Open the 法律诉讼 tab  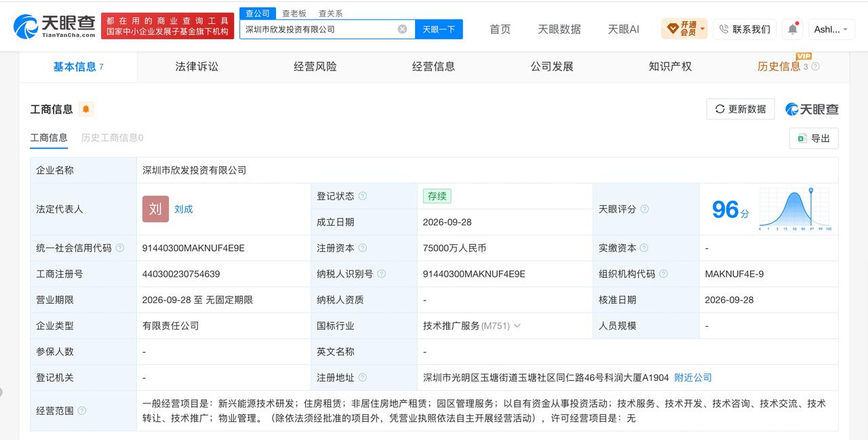tap(197, 66)
